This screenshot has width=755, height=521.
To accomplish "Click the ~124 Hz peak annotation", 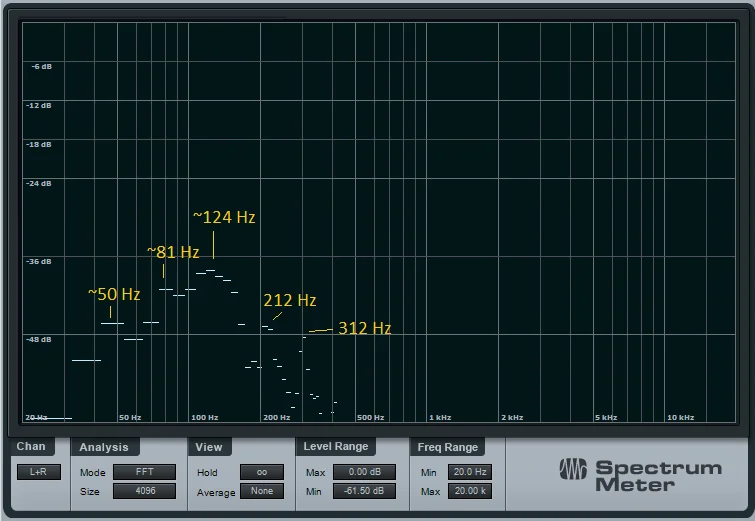I will (x=224, y=217).
